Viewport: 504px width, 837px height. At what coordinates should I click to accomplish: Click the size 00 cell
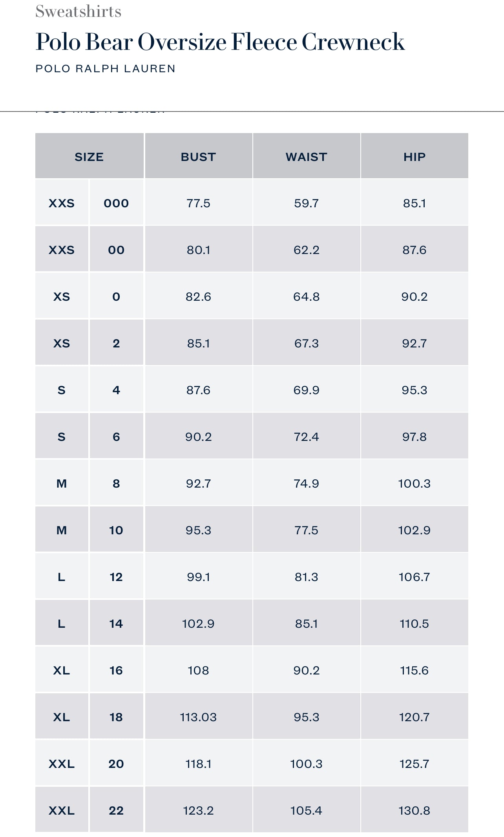116,250
